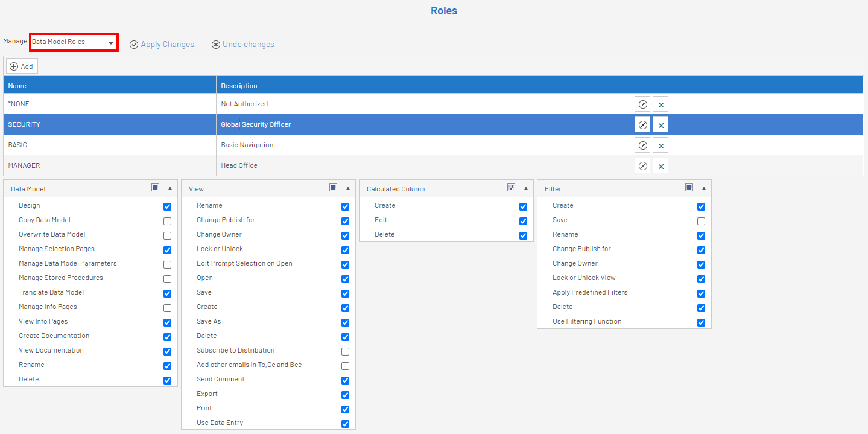Open the Manage Data Model Roles dropdown
The image size is (868, 434).
click(74, 42)
